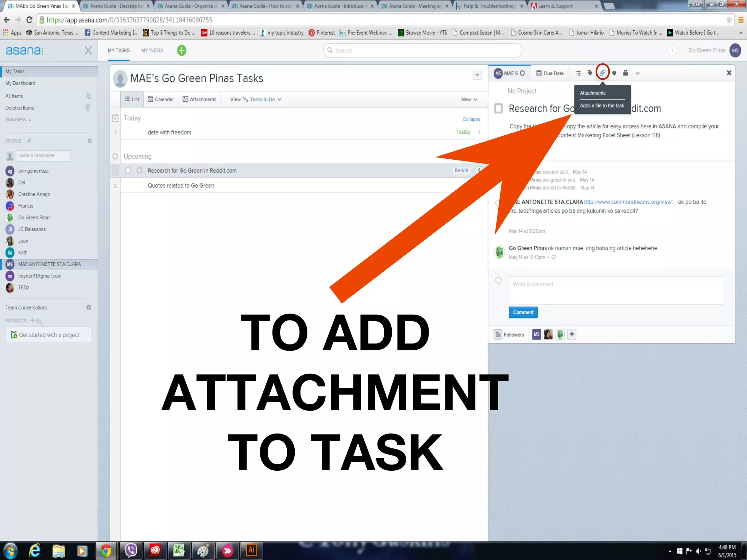Open the MAE S assignee button
The width and height of the screenshot is (747, 560).
point(509,73)
